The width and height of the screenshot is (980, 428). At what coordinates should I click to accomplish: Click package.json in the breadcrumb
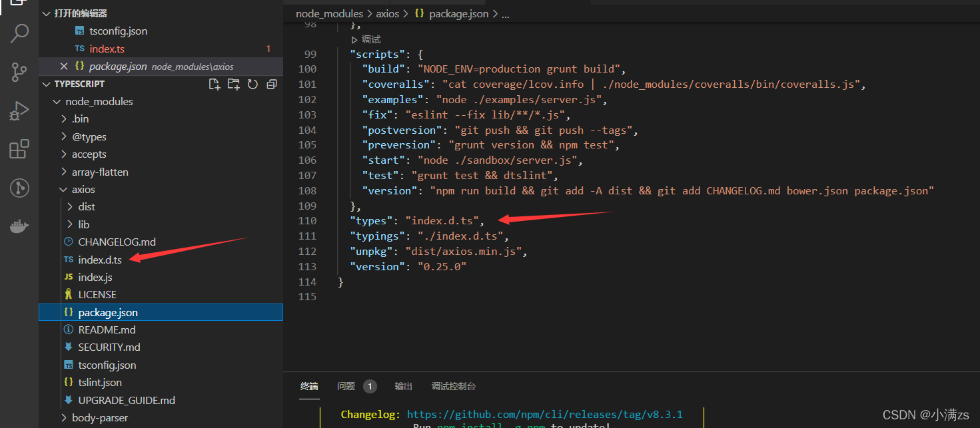tap(459, 13)
